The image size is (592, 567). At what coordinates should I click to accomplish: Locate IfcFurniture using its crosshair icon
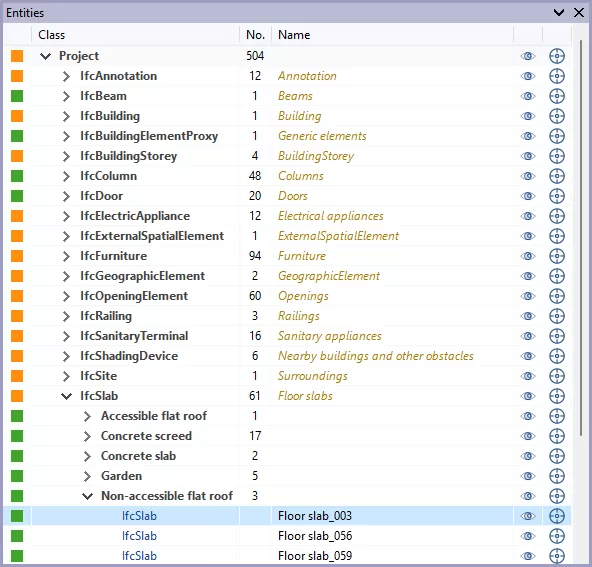coord(557,256)
